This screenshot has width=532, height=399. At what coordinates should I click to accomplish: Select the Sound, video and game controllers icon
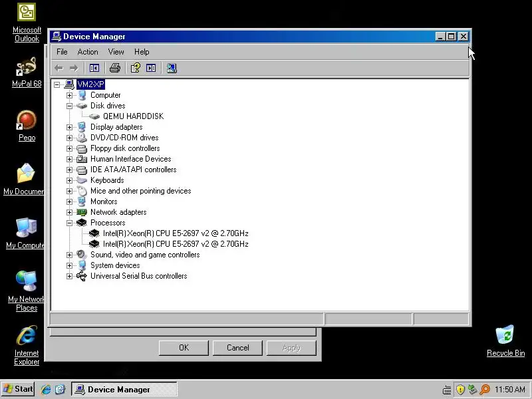pos(81,255)
